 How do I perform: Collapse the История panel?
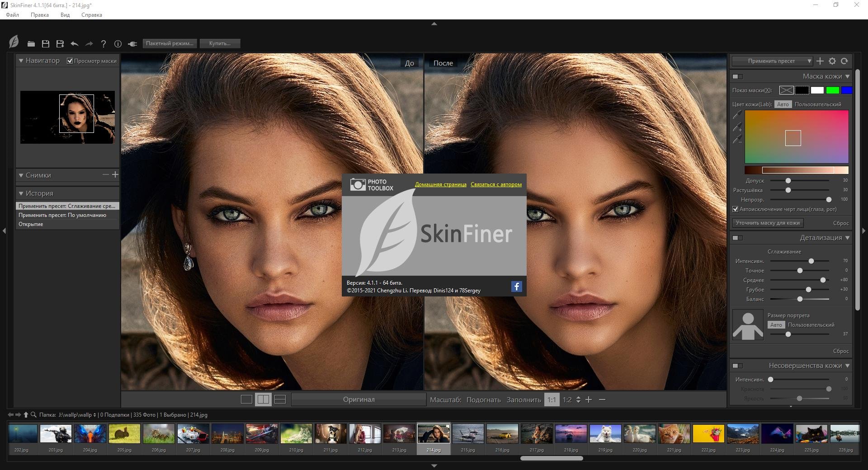[21, 193]
